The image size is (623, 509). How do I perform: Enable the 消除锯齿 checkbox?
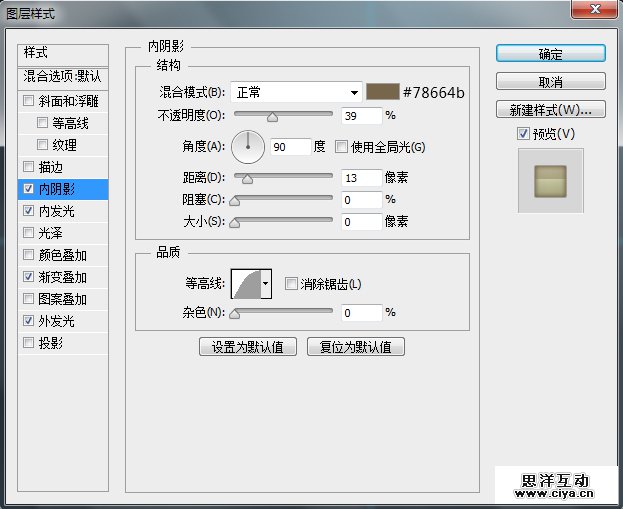292,285
